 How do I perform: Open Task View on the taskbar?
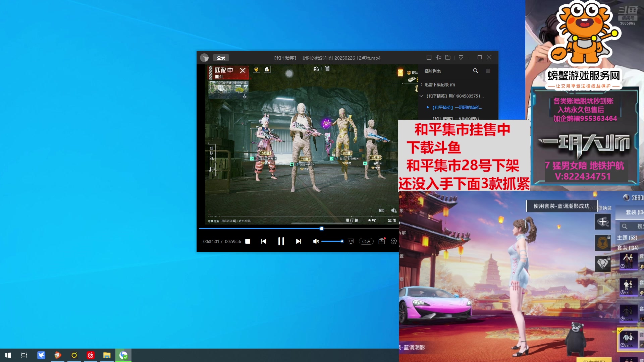point(24,355)
